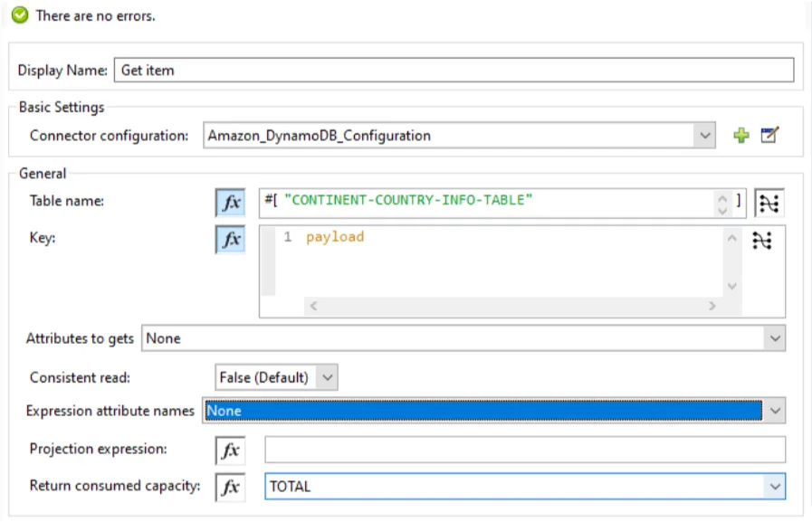
Task: Click the up arrow in Table name field
Action: pyautogui.click(x=721, y=198)
